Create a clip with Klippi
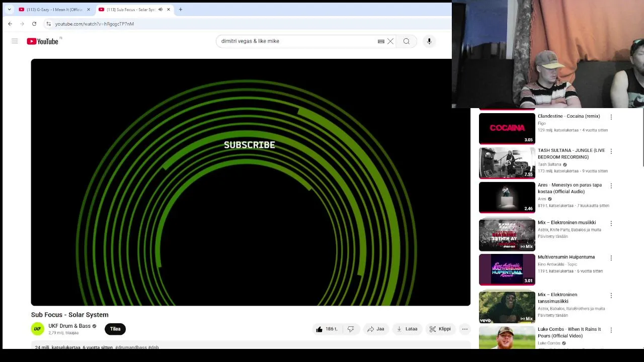Image resolution: width=644 pixels, height=362 pixels. pyautogui.click(x=440, y=329)
